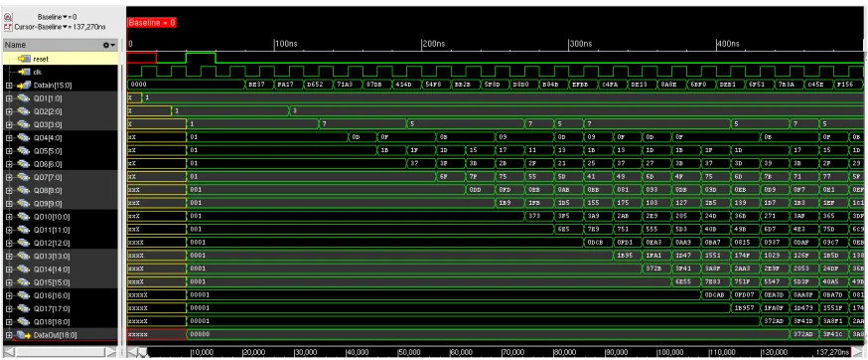The width and height of the screenshot is (868, 360).
Task: Click the 400ns mark on time ruler
Action: click(x=728, y=44)
